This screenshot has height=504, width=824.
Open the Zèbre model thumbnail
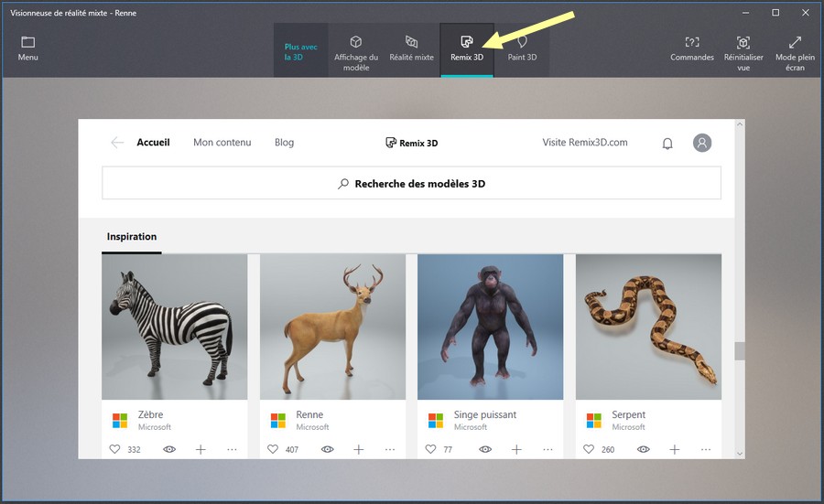(x=175, y=327)
